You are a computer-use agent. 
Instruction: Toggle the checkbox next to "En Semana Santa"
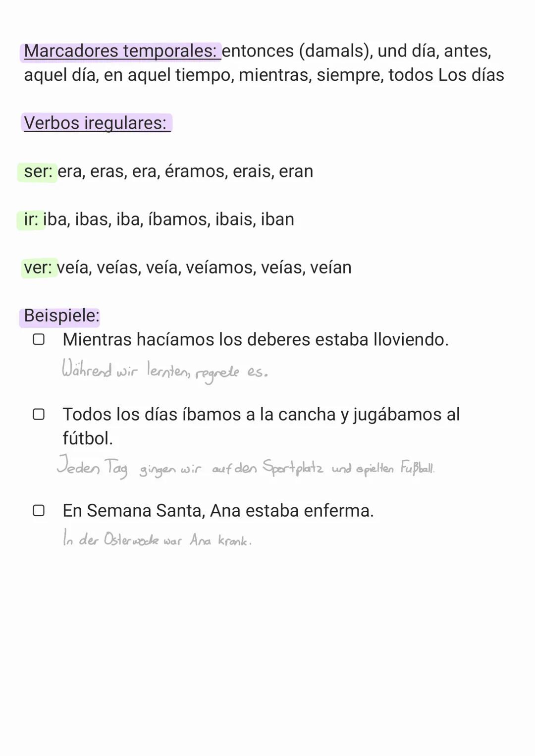(x=39, y=510)
